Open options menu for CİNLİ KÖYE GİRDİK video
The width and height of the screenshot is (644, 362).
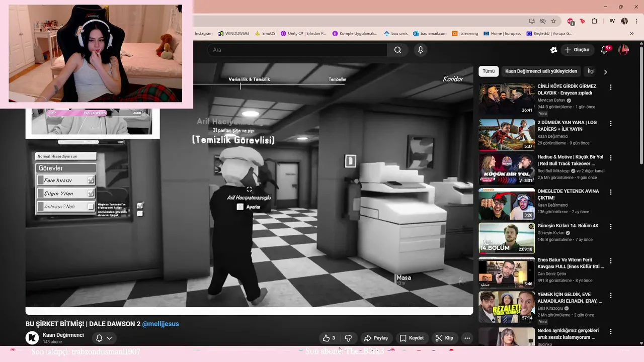(x=611, y=87)
